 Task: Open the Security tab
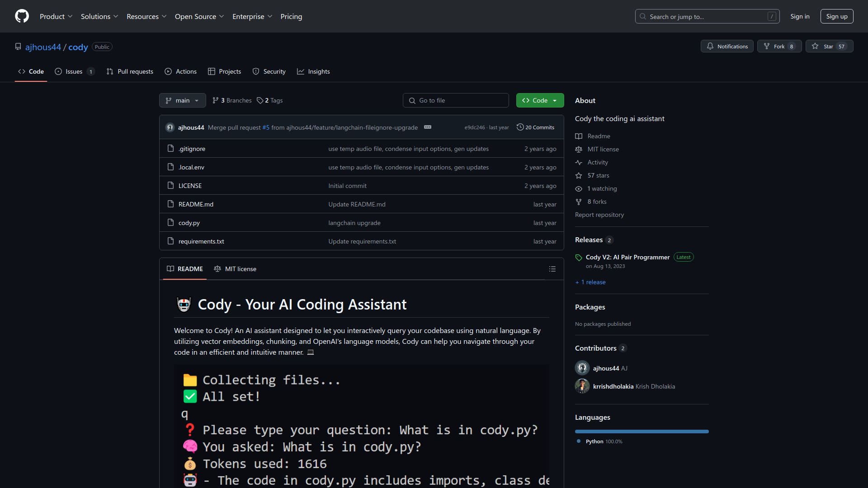coord(269,71)
